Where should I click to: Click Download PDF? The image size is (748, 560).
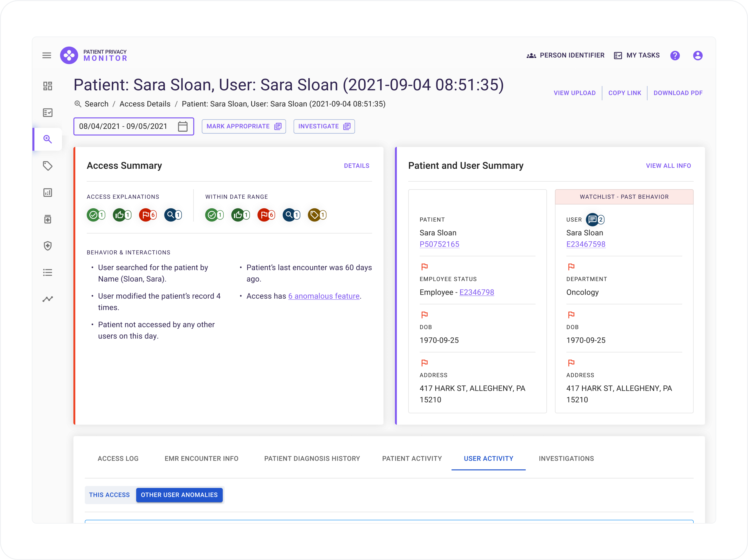[678, 93]
